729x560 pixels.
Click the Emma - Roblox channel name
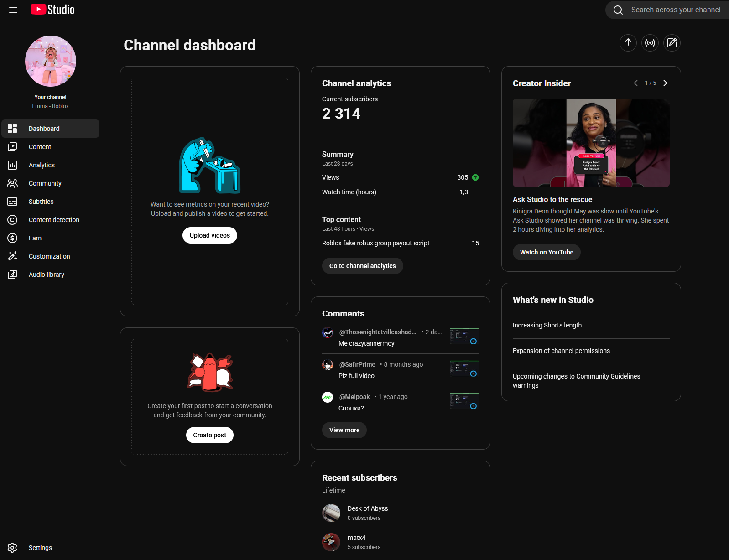pyautogui.click(x=51, y=106)
